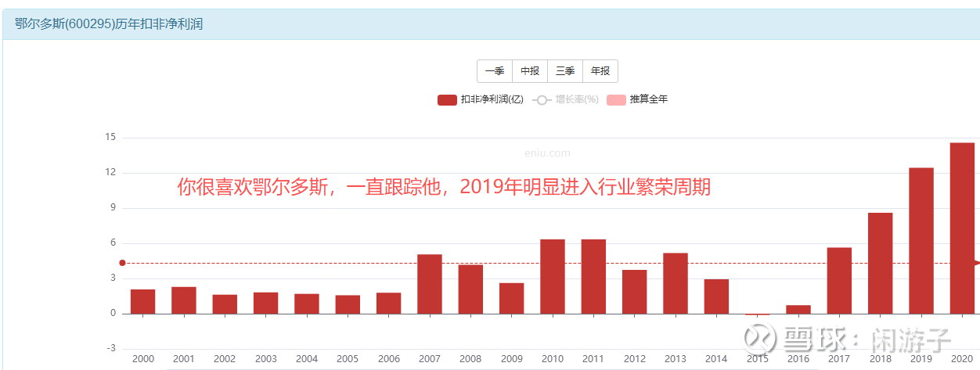Click the 2009 profit bar
This screenshot has width=980, height=370.
(x=512, y=299)
